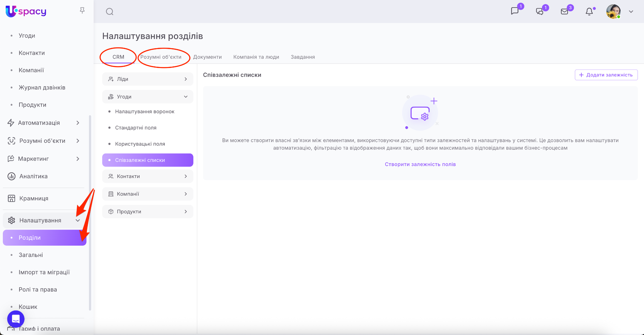
Task: Open the notifications bell
Action: [x=589, y=12]
